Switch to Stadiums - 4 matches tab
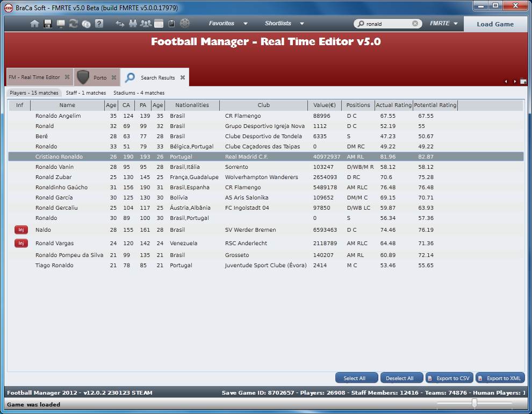Viewport: 532px width, 414px height. pos(139,93)
